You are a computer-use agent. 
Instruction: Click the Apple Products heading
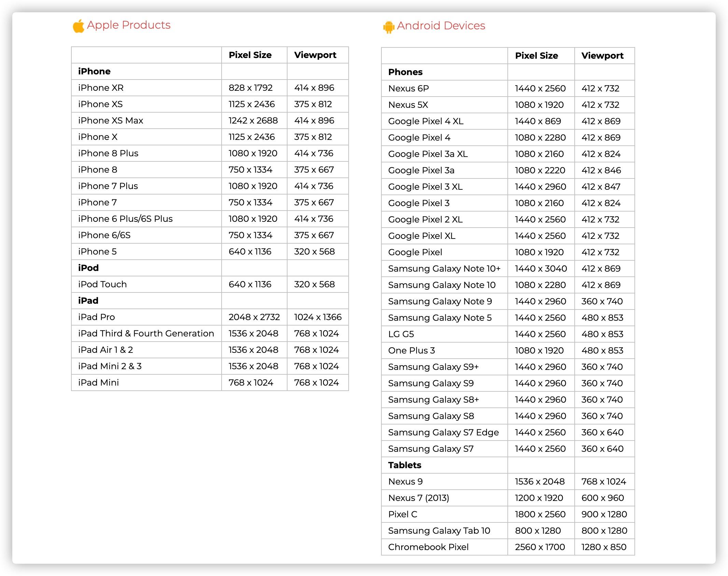pos(128,25)
